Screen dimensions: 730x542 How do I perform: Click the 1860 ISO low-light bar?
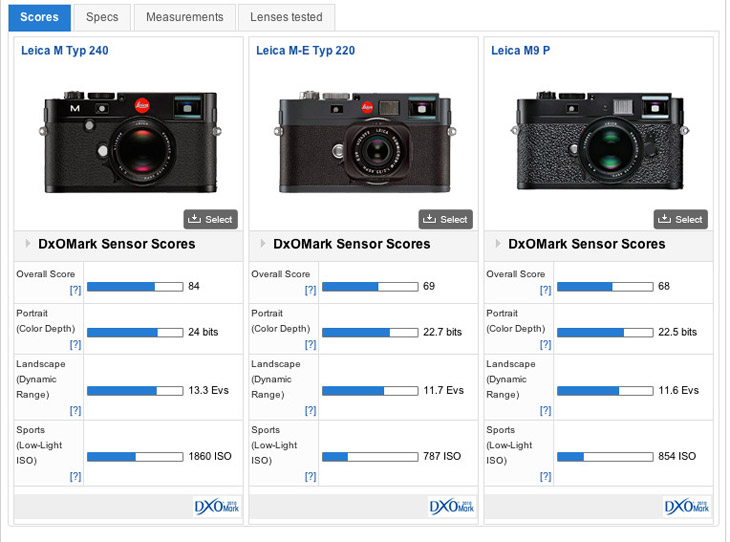[x=135, y=457]
